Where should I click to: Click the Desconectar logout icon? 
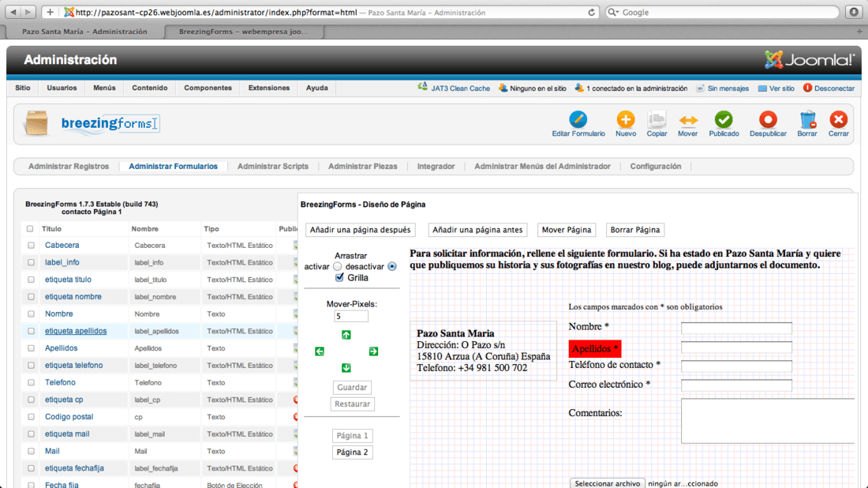pyautogui.click(x=808, y=88)
